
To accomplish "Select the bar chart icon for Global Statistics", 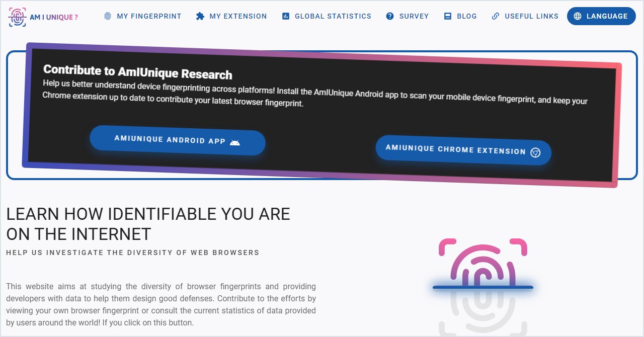I will pyautogui.click(x=286, y=16).
